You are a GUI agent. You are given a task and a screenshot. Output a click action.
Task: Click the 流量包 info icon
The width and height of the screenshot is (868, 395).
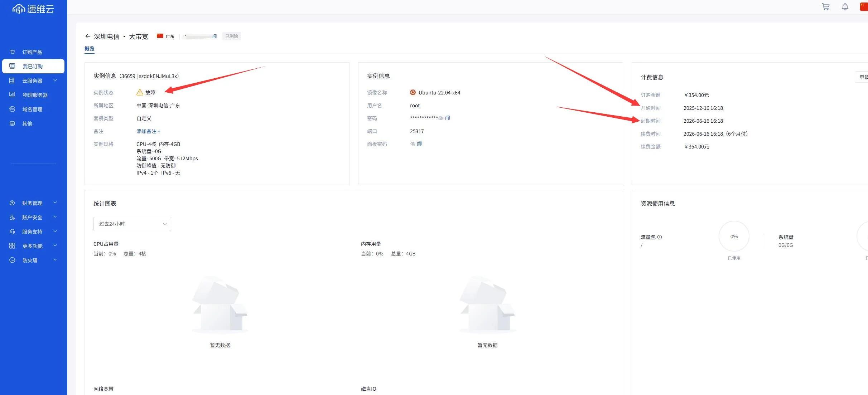[660, 237]
